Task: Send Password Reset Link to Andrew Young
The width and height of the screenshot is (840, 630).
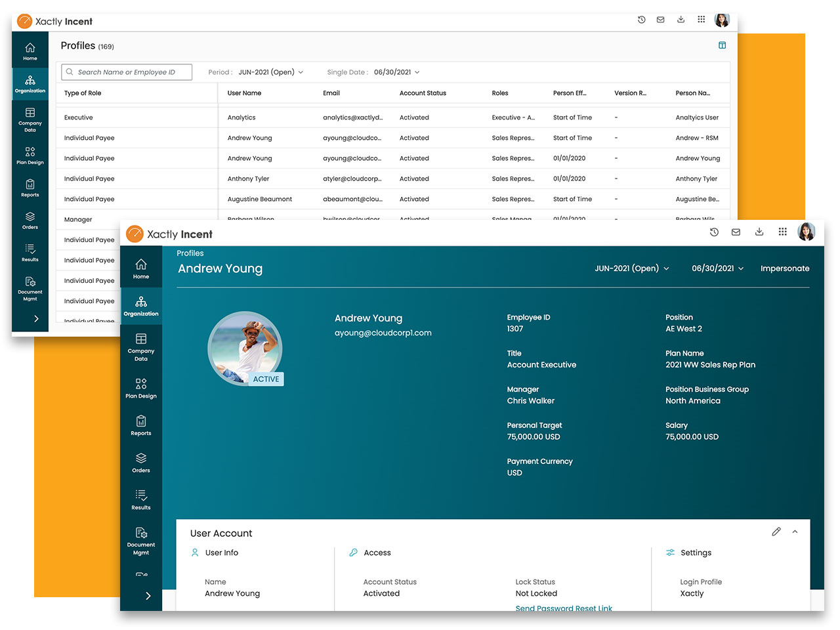Action: click(x=564, y=608)
